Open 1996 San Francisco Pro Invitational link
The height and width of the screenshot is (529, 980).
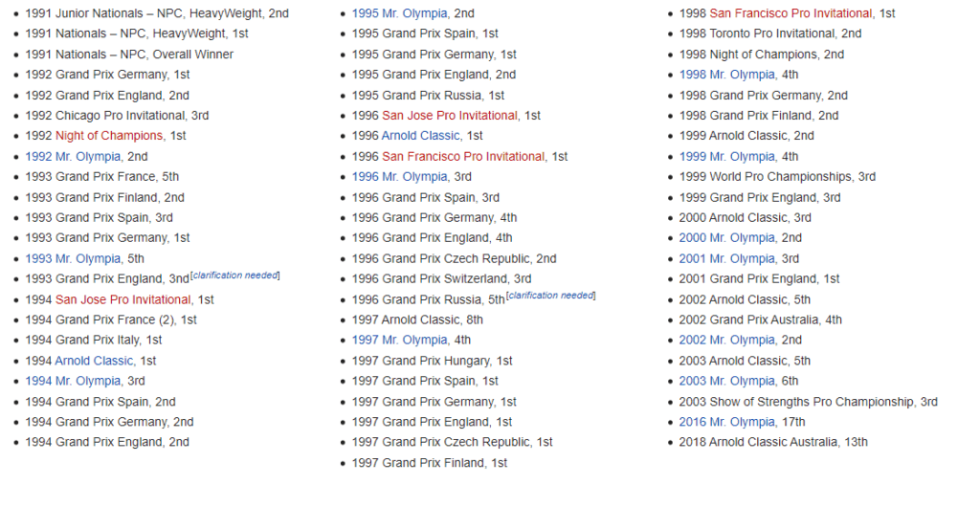click(463, 156)
